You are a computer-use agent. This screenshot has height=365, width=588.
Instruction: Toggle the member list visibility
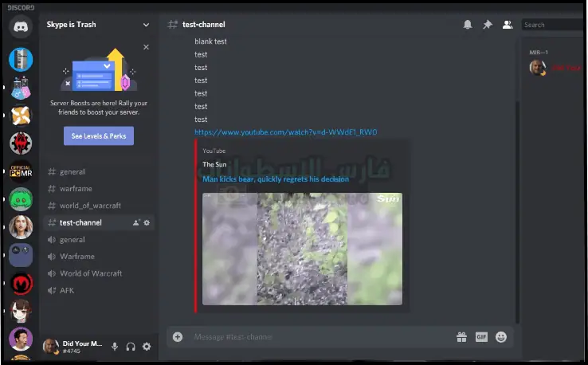[x=508, y=25]
